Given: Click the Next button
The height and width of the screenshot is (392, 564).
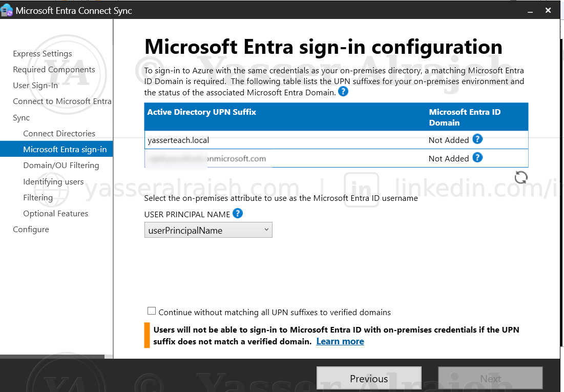Looking at the screenshot, I should [x=490, y=378].
